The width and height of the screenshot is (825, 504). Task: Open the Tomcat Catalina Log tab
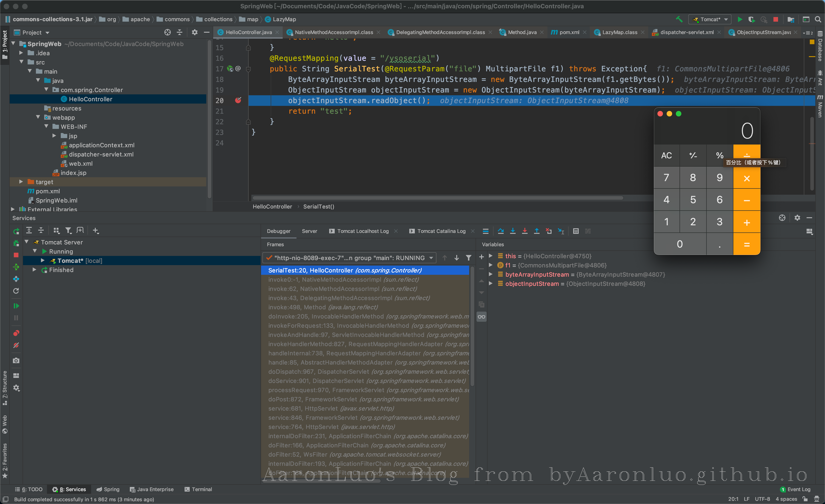pyautogui.click(x=441, y=231)
